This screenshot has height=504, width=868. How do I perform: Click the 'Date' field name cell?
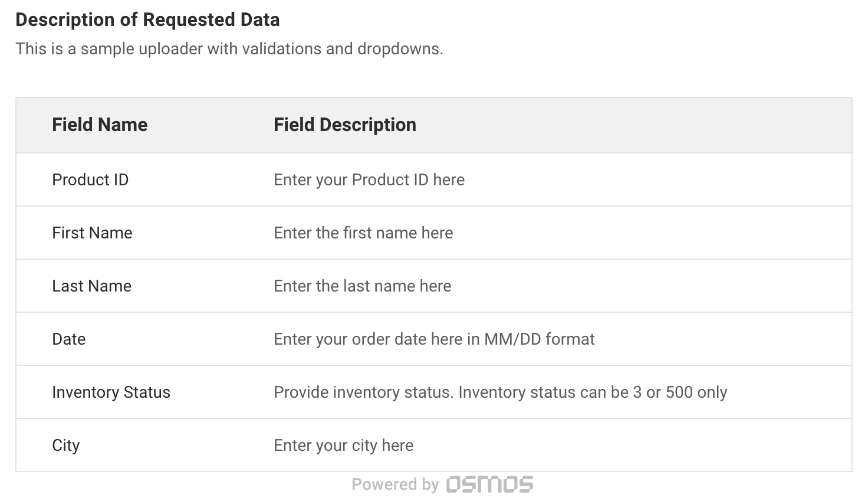coord(69,339)
